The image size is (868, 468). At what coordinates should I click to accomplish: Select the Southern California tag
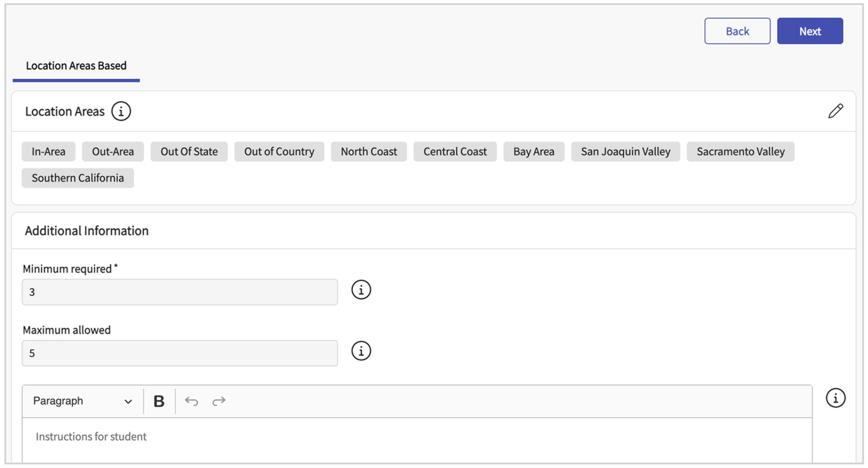tap(78, 178)
